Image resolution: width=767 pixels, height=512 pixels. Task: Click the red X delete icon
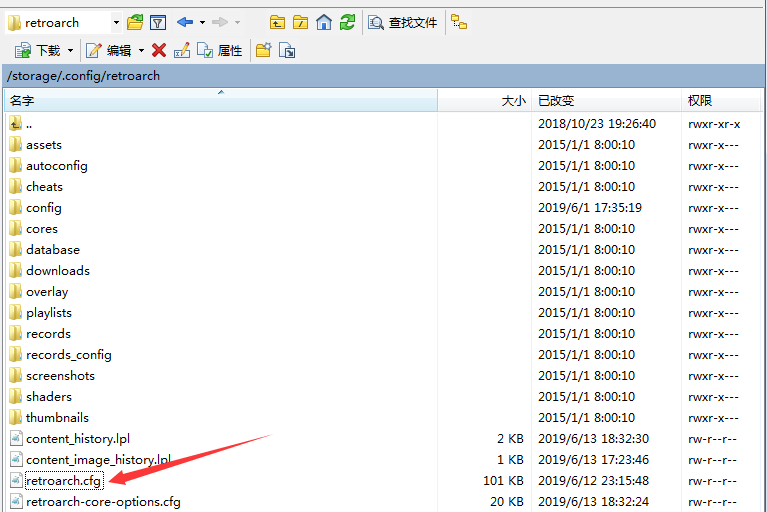[x=159, y=50]
